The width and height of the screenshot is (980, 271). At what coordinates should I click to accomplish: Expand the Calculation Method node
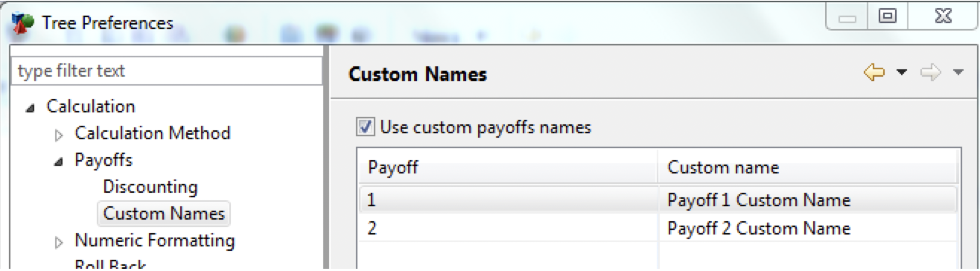click(x=60, y=135)
